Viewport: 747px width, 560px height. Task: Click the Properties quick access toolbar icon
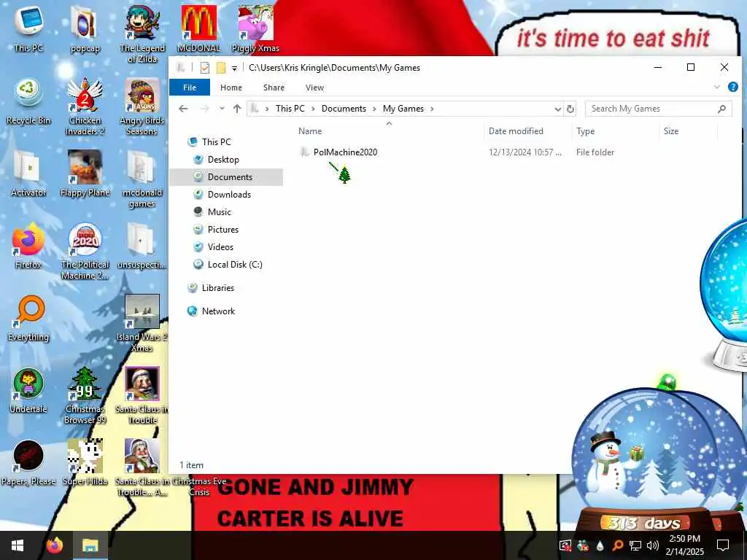205,68
